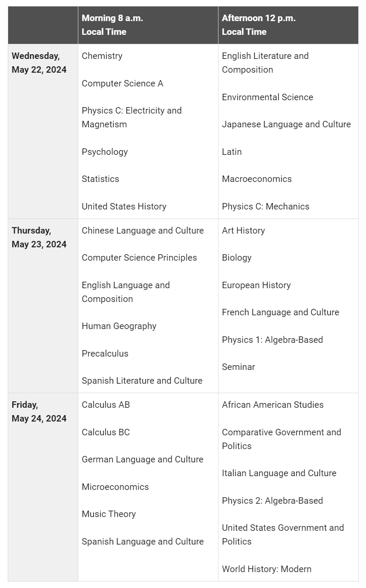This screenshot has width=366, height=588.
Task: Click Music Theory exam text
Action: pos(108,514)
